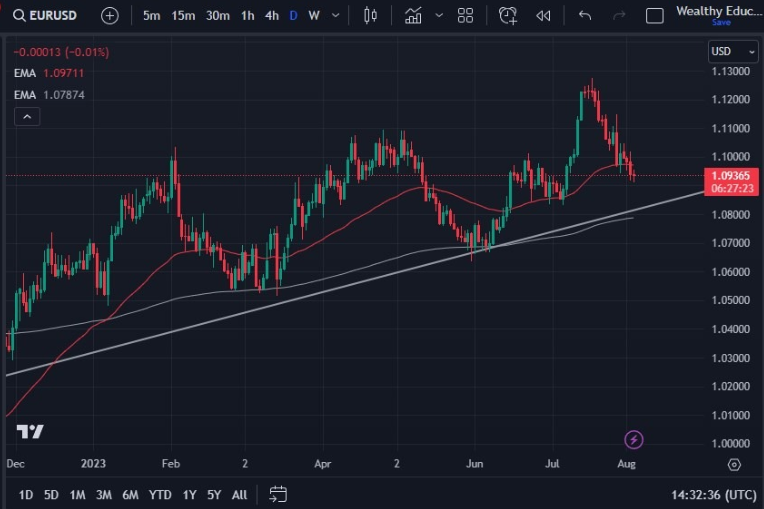764x509 pixels.
Task: Toggle the layout select square box
Action: click(655, 15)
